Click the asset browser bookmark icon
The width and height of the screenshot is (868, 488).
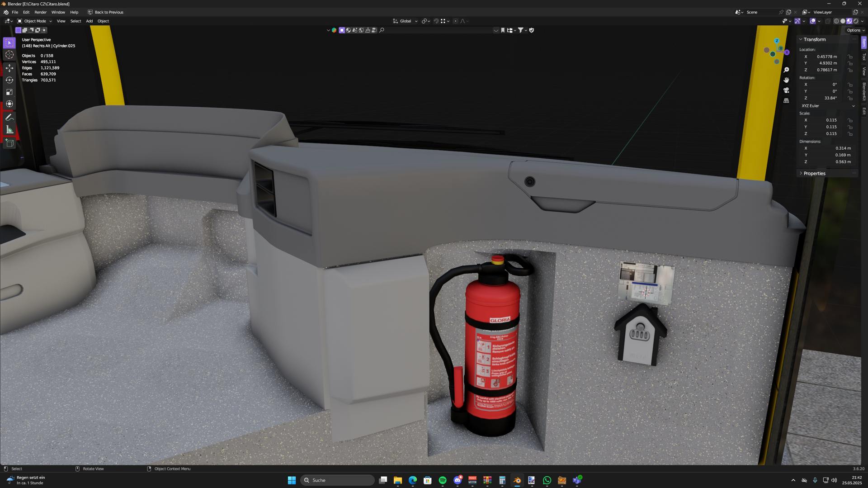503,30
